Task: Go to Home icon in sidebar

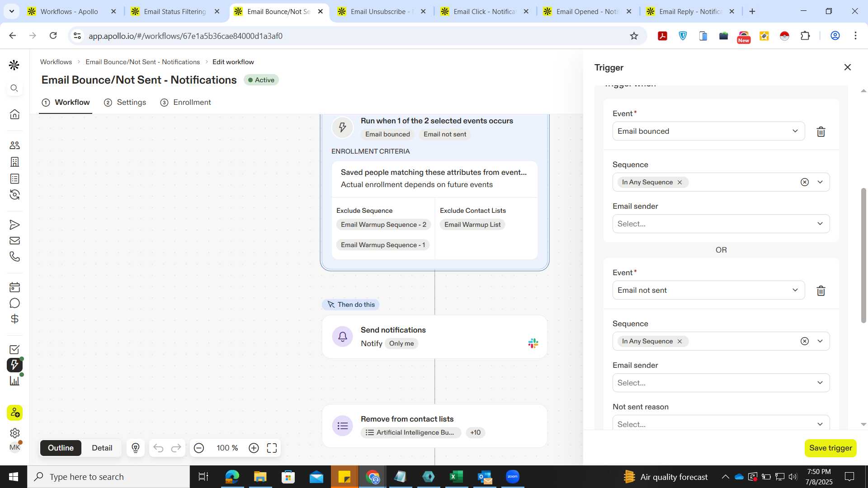Action: [14, 114]
